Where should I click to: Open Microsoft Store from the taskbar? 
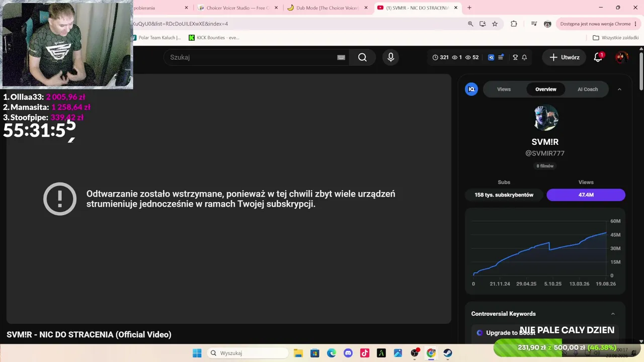(314, 353)
